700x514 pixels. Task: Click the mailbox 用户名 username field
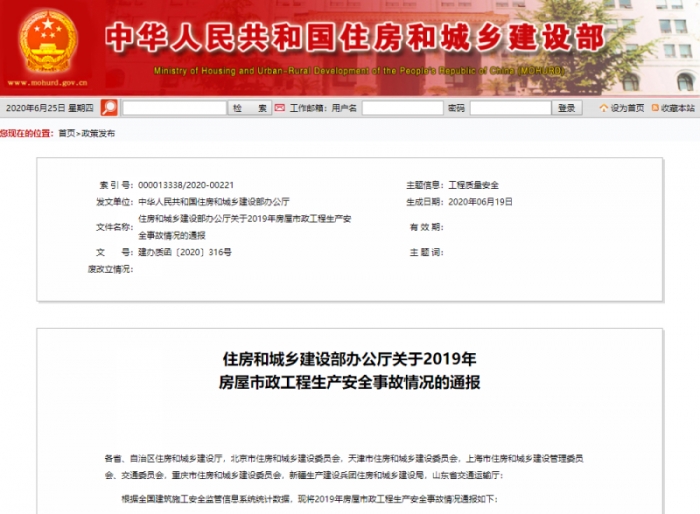coord(402,108)
